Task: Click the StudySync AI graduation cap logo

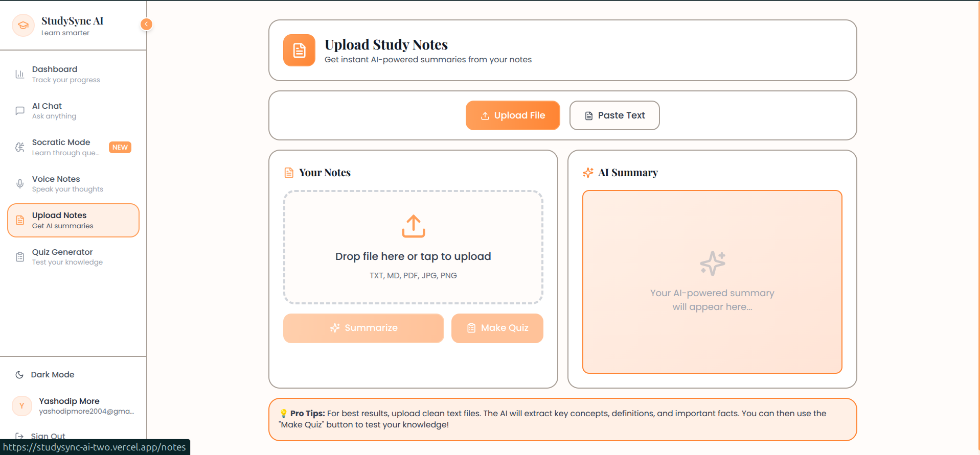Action: (23, 26)
